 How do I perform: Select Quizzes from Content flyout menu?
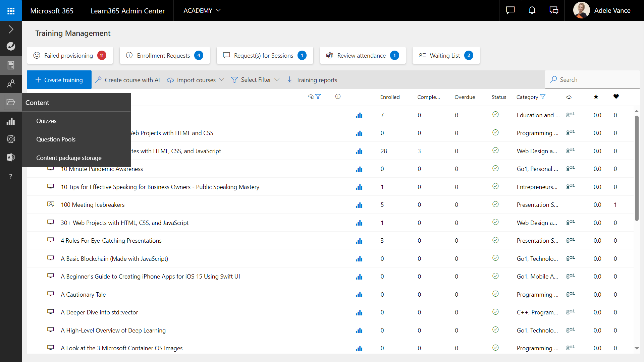[46, 121]
